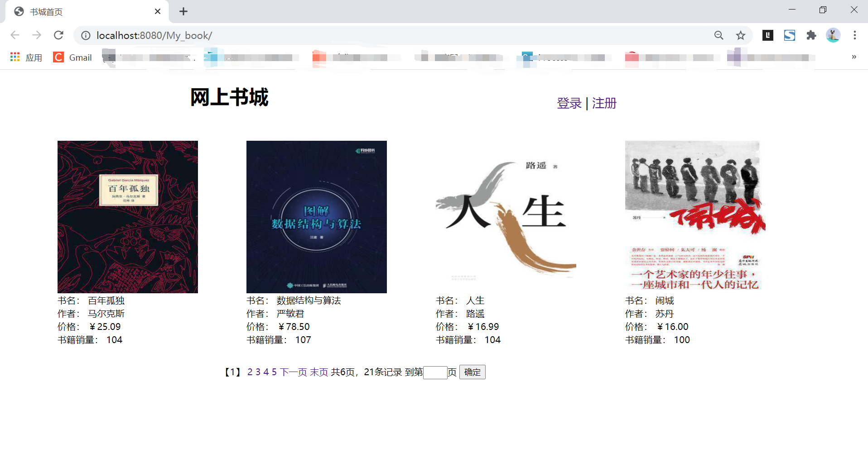
Task: Click the browser back arrow
Action: (15, 35)
